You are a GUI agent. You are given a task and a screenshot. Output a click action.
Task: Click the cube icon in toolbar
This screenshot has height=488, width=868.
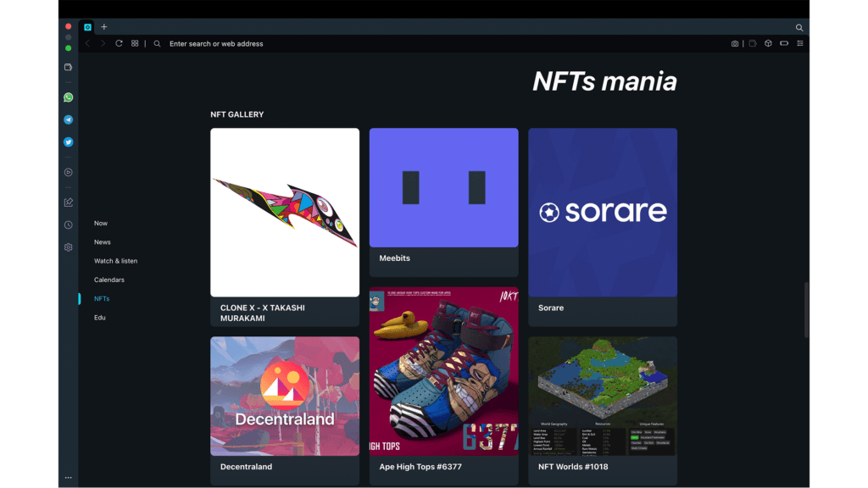(768, 44)
